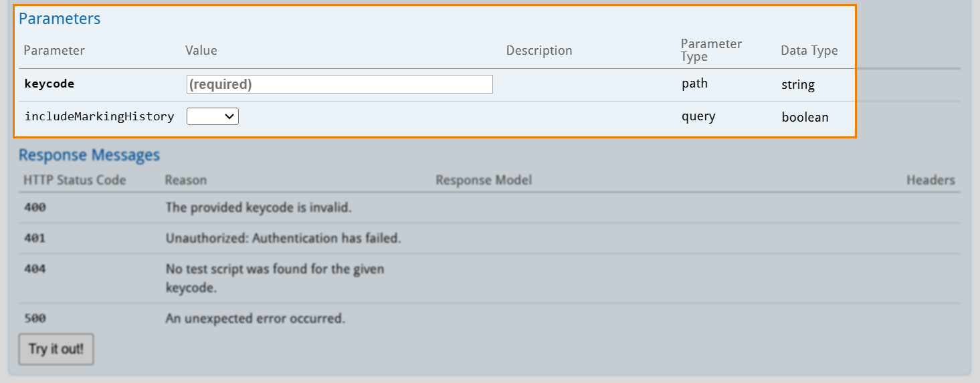Click the Unauthorized authentication failed reason

tap(283, 238)
